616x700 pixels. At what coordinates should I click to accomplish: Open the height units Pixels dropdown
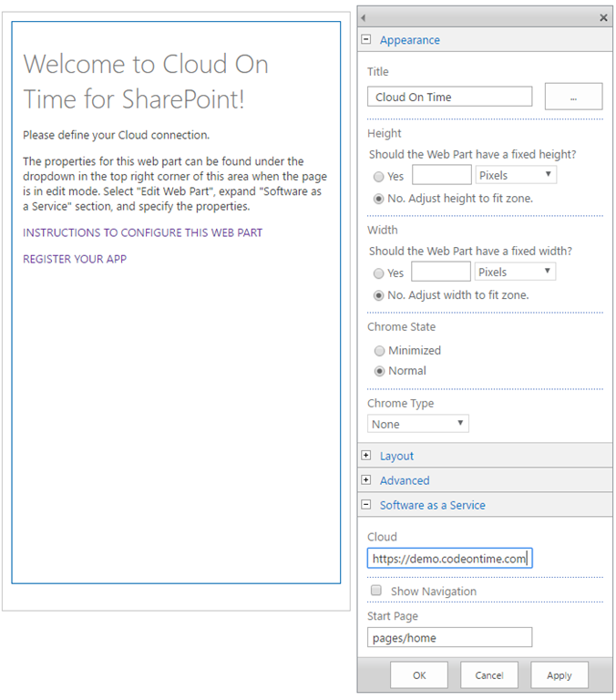[x=515, y=174]
